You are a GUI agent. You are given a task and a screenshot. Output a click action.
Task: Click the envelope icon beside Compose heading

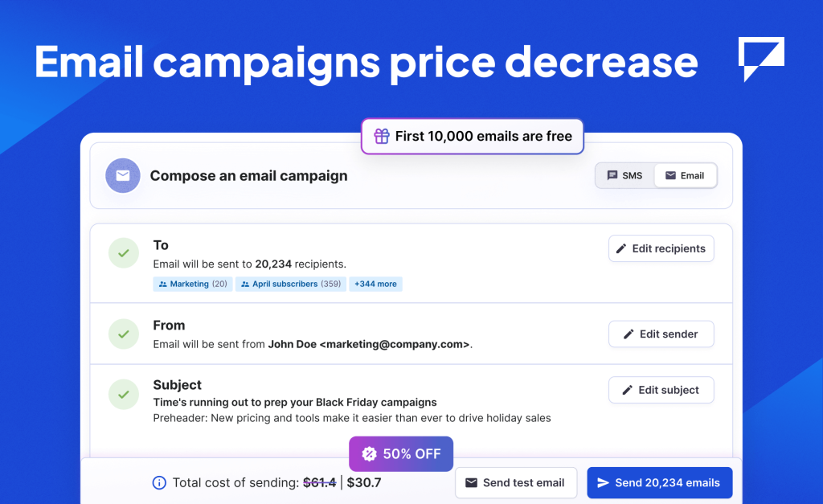[123, 176]
